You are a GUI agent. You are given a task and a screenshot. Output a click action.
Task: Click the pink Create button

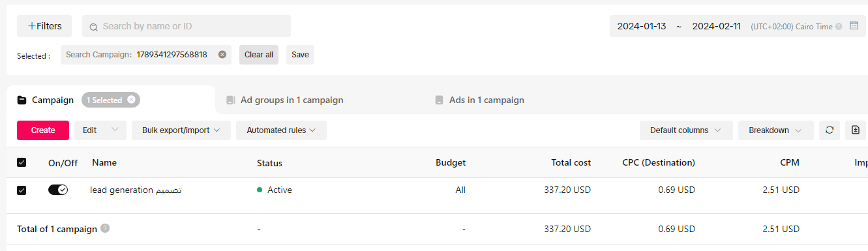pyautogui.click(x=43, y=130)
